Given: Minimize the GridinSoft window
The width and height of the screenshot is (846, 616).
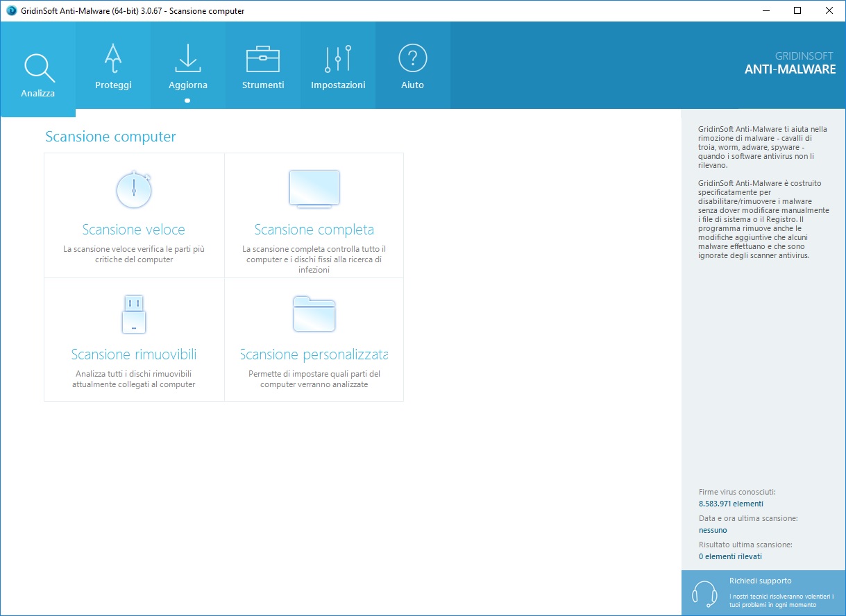Looking at the screenshot, I should (x=765, y=10).
